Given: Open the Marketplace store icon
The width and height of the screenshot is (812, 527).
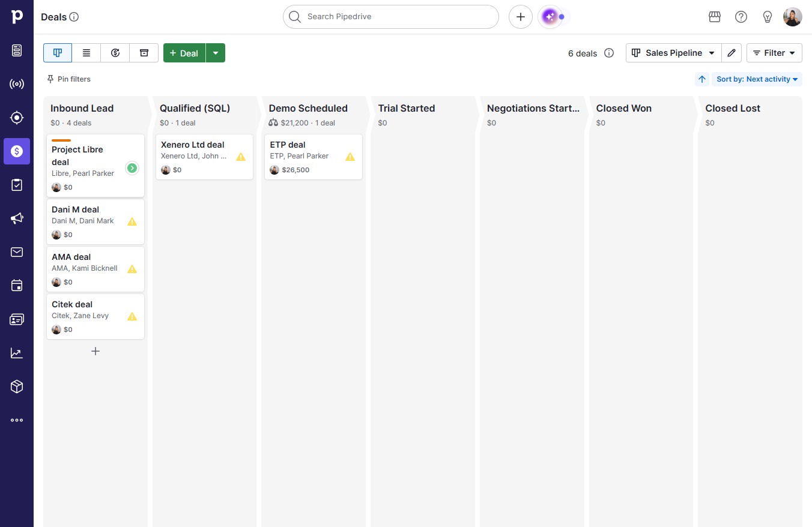Looking at the screenshot, I should [x=715, y=17].
